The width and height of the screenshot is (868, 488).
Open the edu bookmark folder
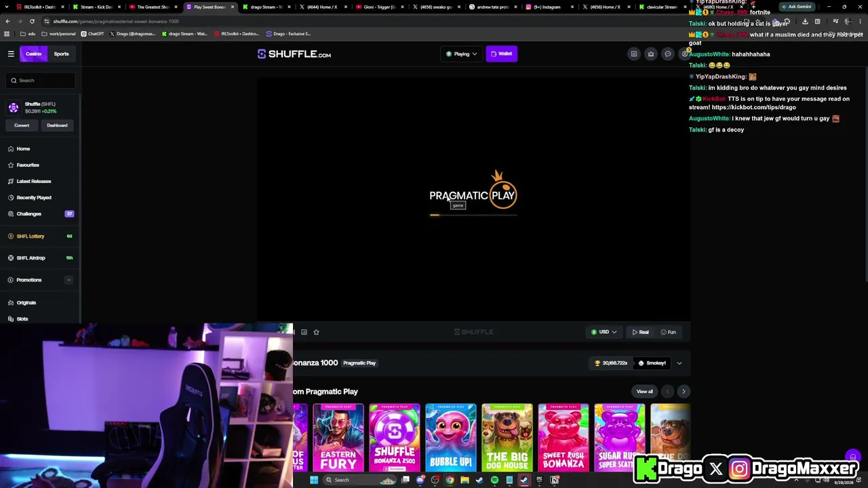click(28, 34)
